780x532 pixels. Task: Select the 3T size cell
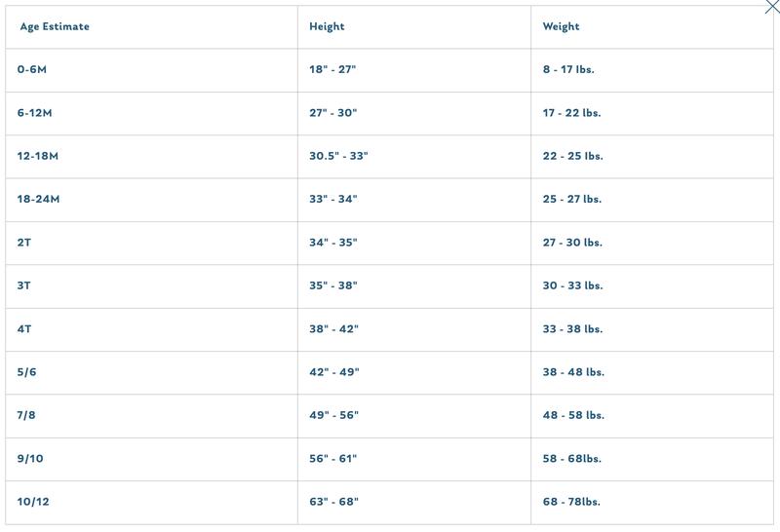point(24,285)
